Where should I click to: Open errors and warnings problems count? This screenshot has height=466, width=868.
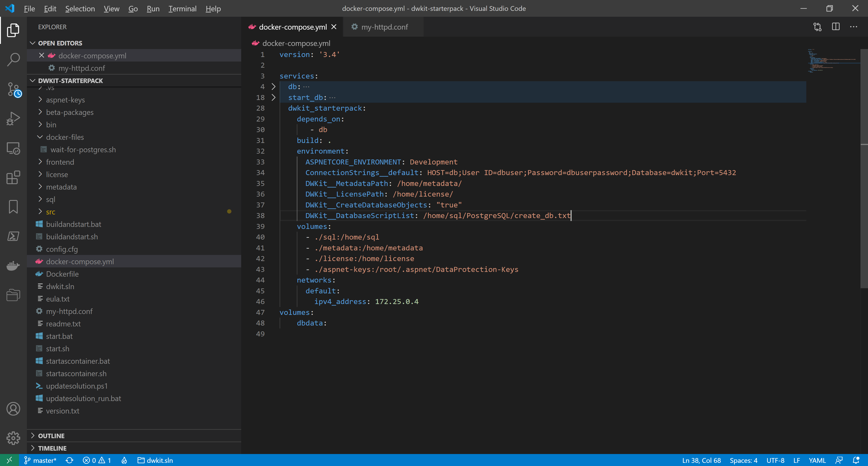pos(97,460)
